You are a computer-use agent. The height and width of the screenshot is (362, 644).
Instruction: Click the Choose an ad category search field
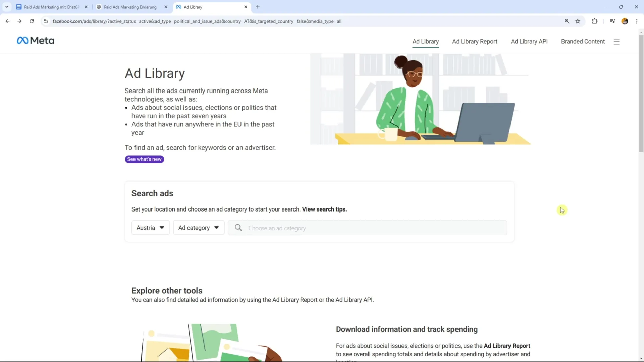(368, 228)
